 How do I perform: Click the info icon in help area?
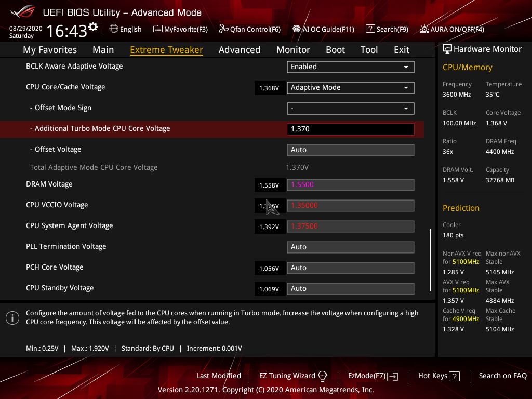pos(12,318)
